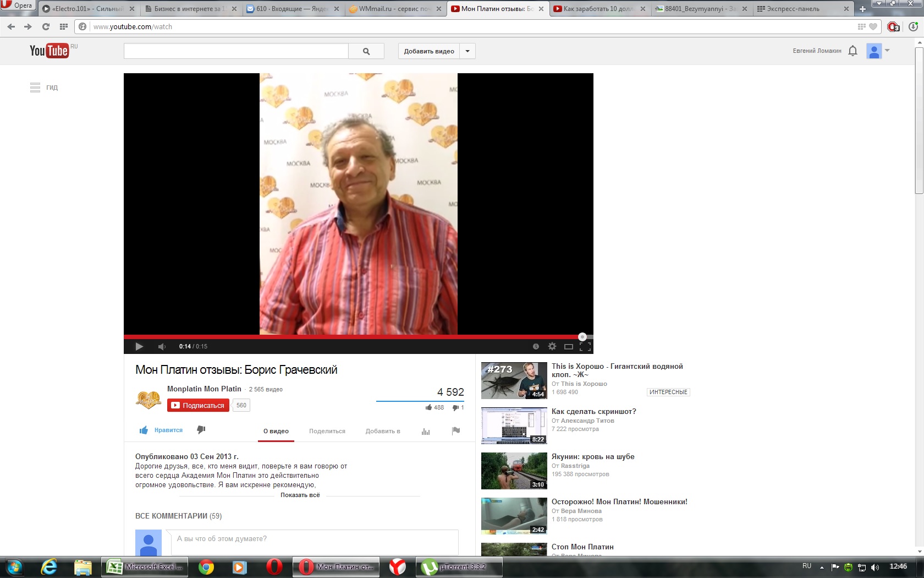Click the RU language indicator in tray

point(807,566)
